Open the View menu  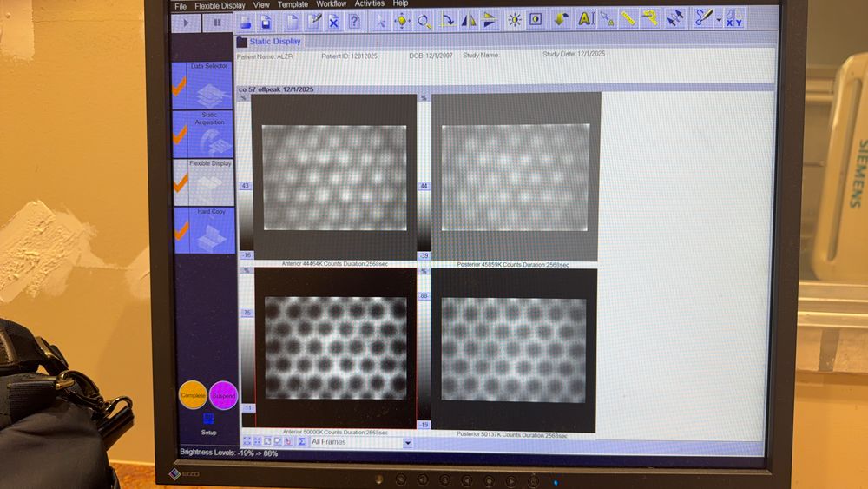261,5
